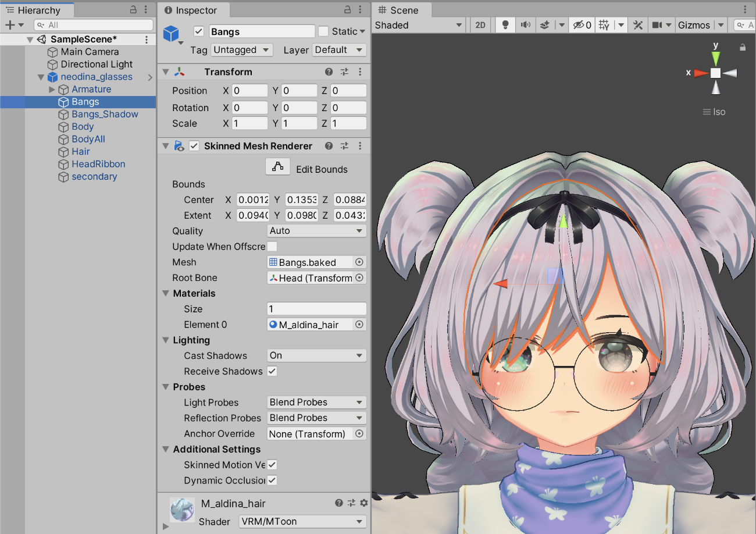Open presets for M_aldina_hair material

[351, 503]
